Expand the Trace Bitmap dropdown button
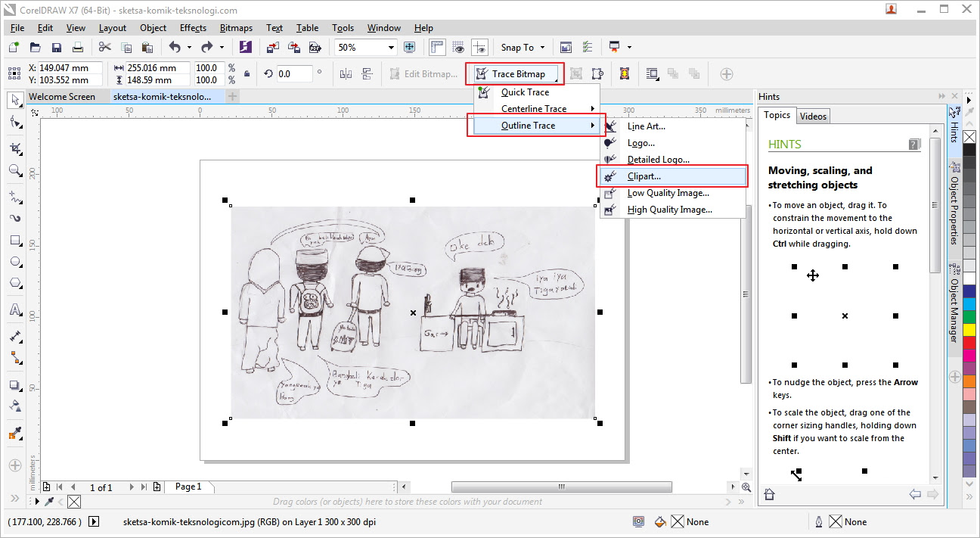 click(515, 74)
